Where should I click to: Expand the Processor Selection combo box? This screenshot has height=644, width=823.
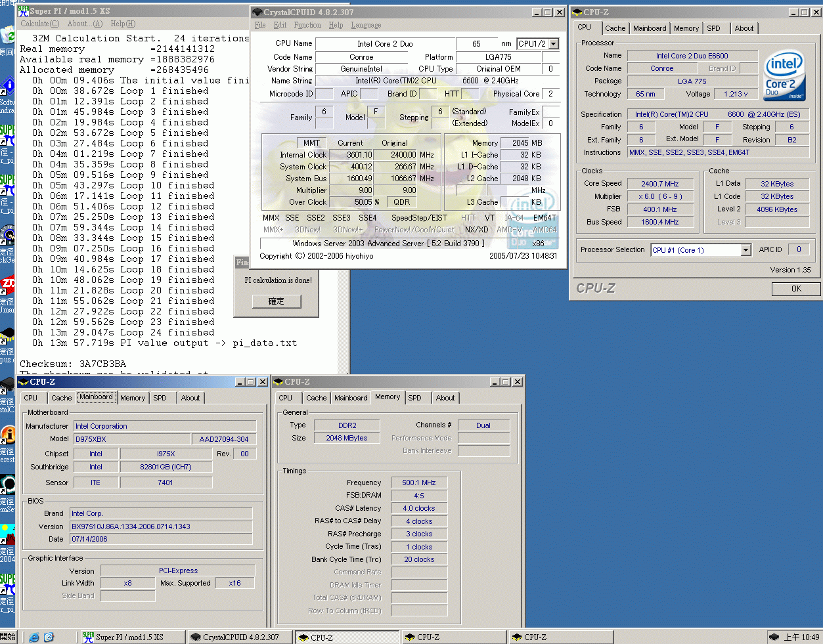tap(745, 249)
